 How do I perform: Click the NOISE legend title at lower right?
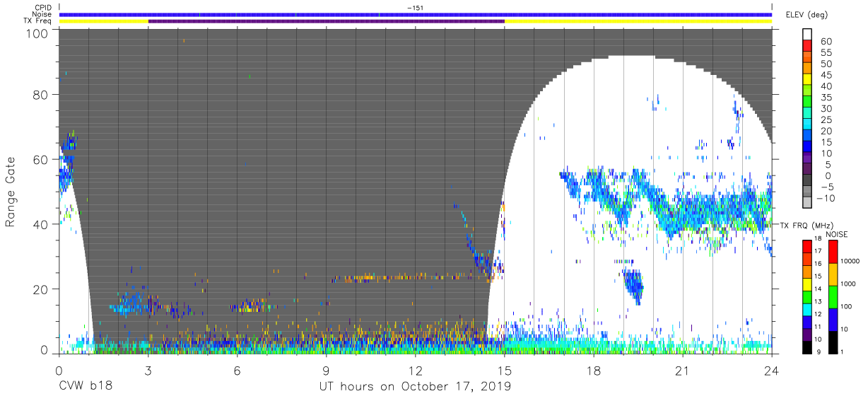837,234
